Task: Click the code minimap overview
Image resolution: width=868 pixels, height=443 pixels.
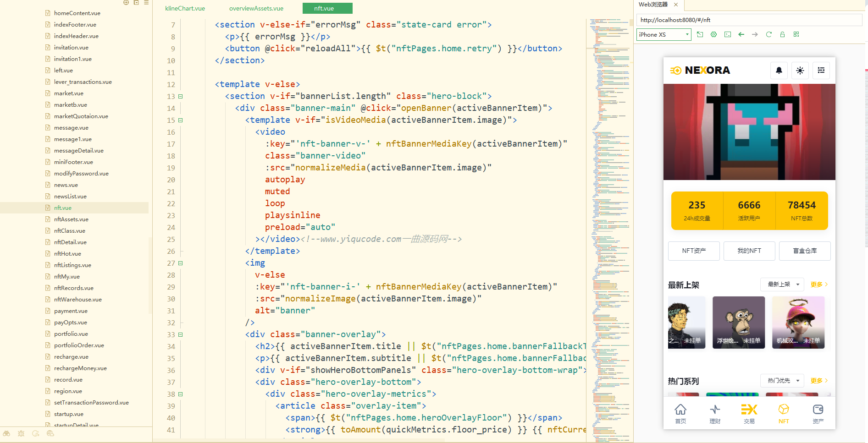Action: [609, 229]
